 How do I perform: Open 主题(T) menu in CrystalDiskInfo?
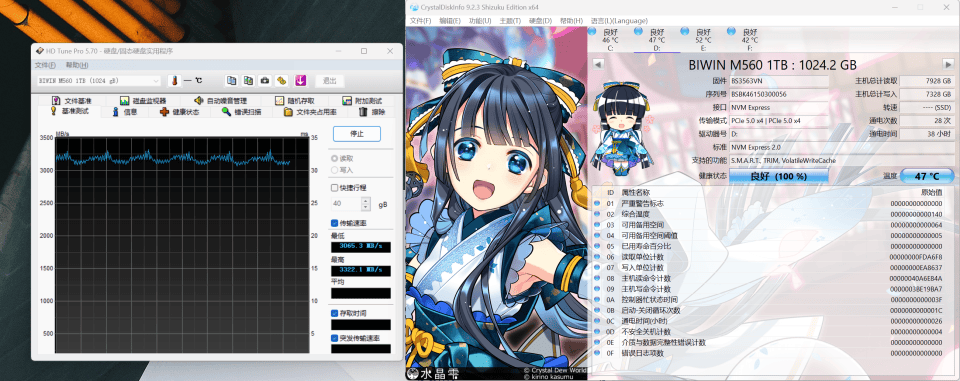point(510,21)
